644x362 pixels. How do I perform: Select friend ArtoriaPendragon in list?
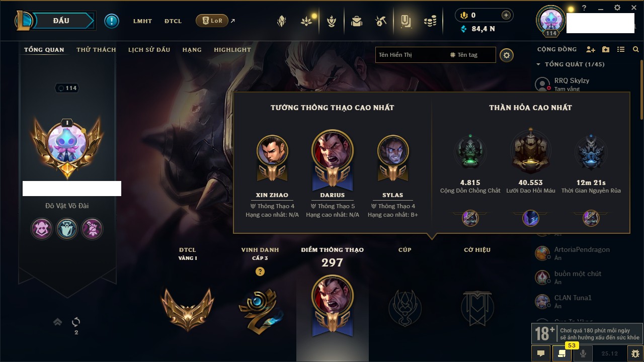pos(582,253)
